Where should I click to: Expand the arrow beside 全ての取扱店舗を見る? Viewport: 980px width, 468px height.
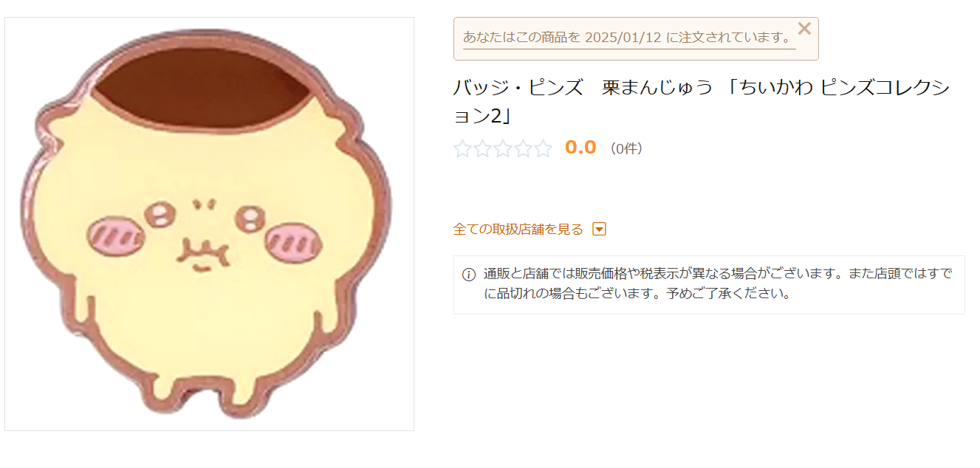[600, 230]
